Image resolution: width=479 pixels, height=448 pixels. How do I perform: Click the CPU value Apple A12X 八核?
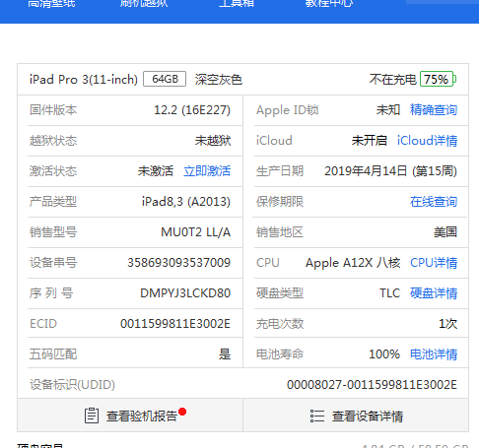[353, 263]
